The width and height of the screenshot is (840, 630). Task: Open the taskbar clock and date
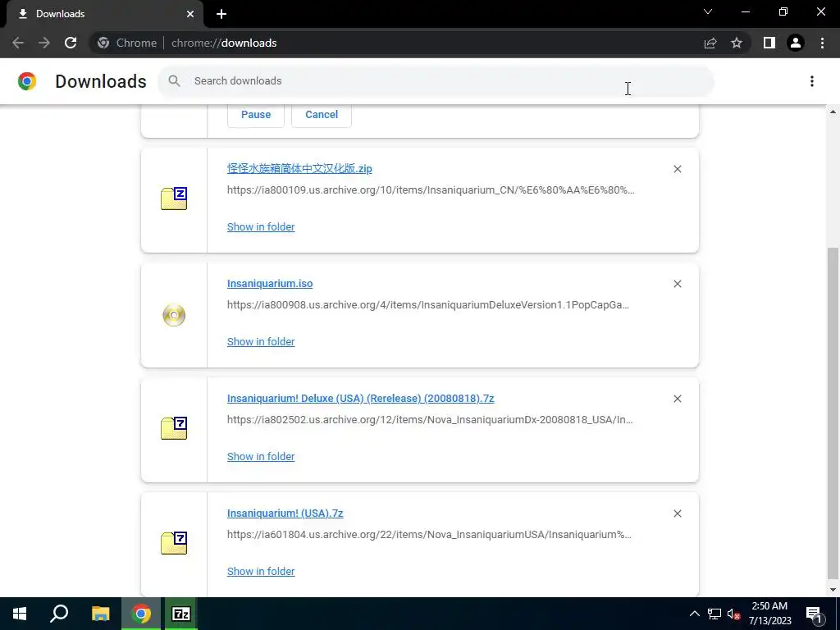coord(769,614)
